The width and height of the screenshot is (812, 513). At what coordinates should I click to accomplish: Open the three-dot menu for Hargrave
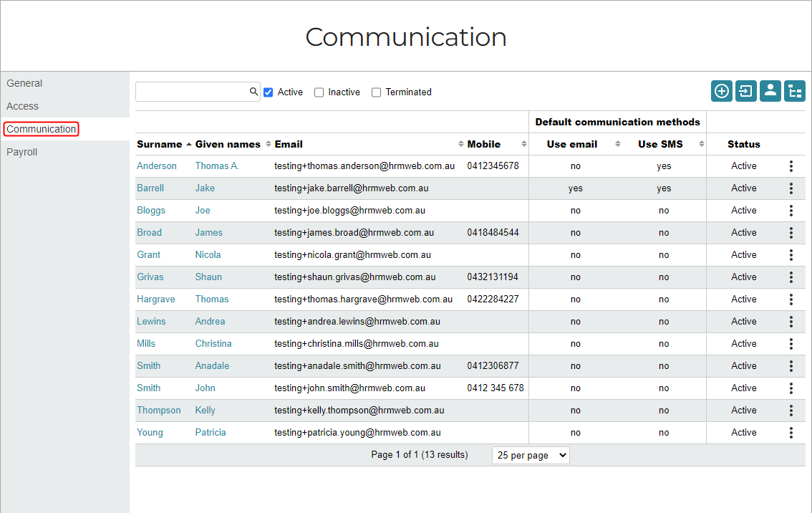pyautogui.click(x=791, y=299)
